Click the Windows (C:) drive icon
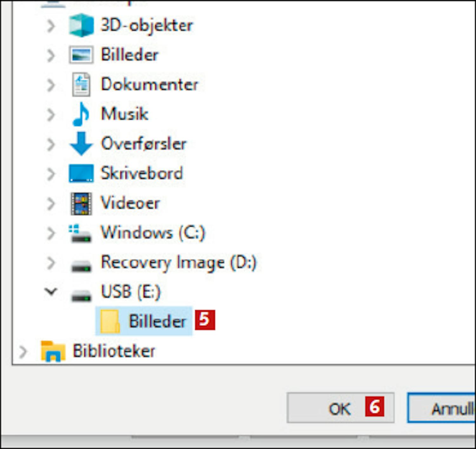 coord(81,234)
